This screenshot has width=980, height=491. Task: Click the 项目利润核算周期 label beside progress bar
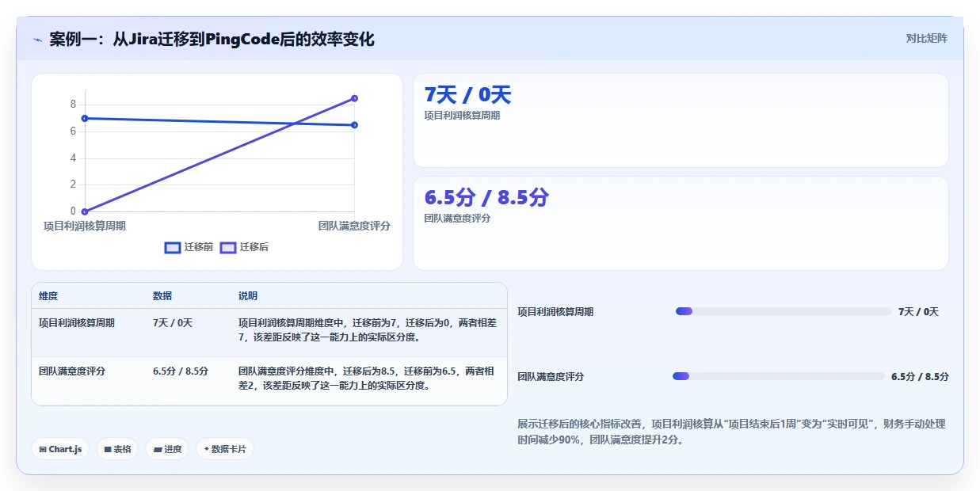tap(555, 312)
